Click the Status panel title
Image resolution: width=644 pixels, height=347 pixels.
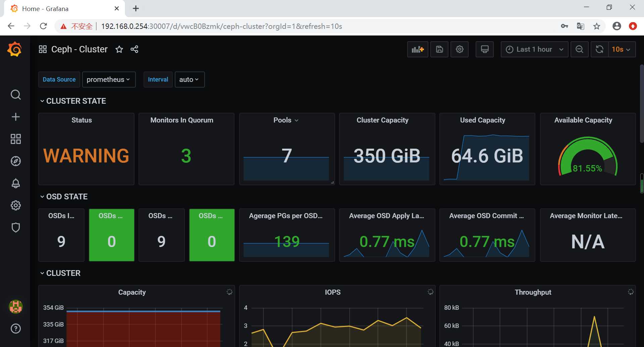click(x=82, y=120)
